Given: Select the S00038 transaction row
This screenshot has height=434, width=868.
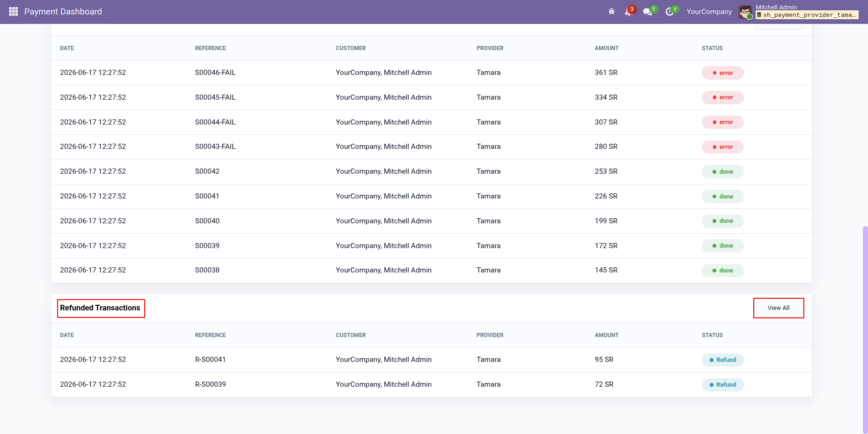Looking at the screenshot, I should (431, 271).
